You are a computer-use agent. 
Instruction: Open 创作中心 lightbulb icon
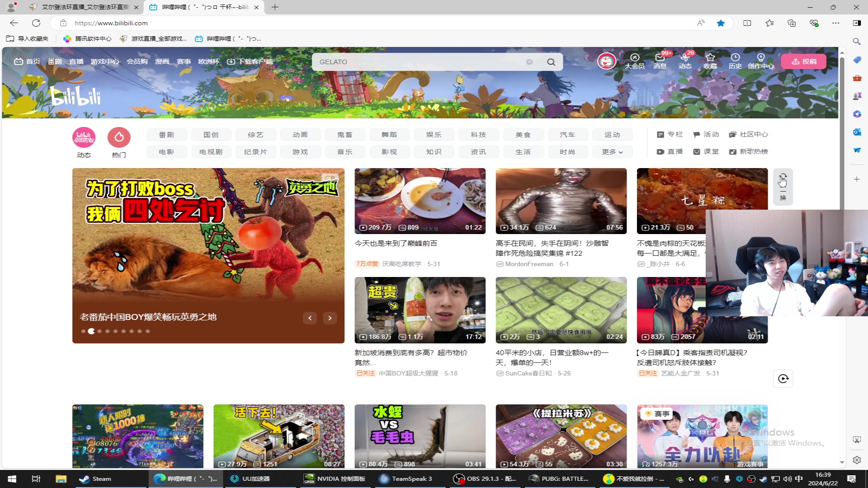[761, 61]
